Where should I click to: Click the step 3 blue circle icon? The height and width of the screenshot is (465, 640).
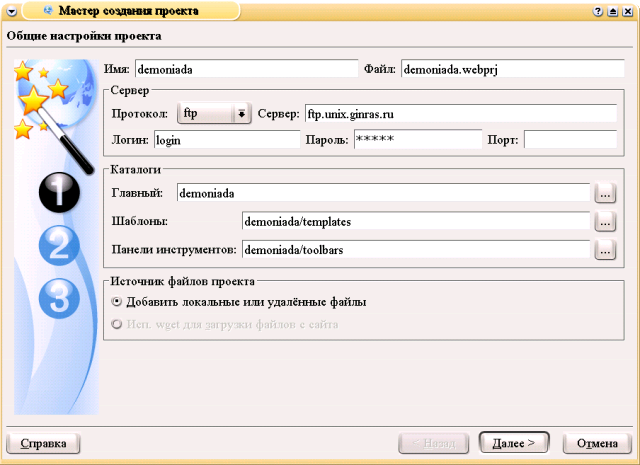click(59, 296)
